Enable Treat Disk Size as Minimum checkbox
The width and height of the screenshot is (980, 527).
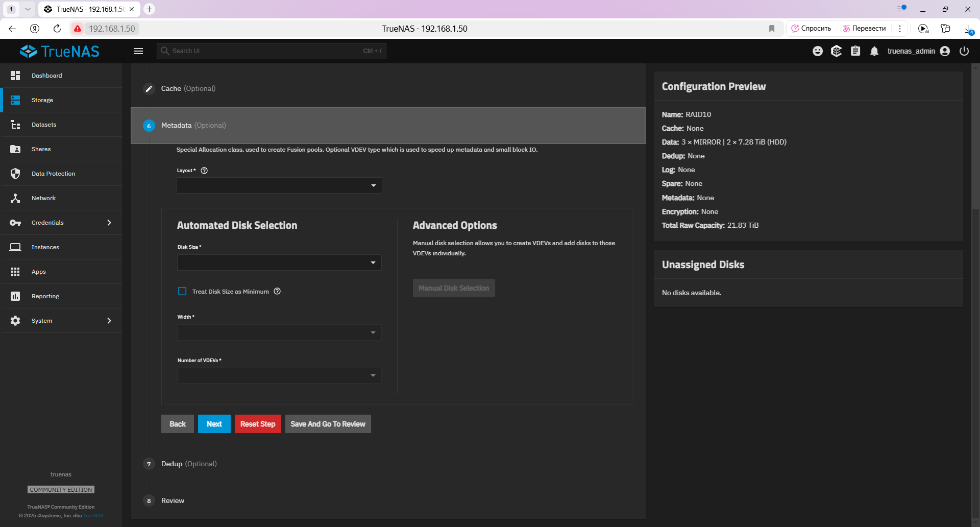coord(182,291)
